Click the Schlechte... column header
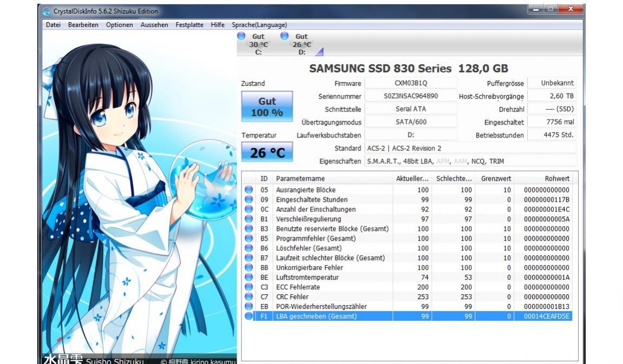This screenshot has width=623, height=364. tap(454, 178)
